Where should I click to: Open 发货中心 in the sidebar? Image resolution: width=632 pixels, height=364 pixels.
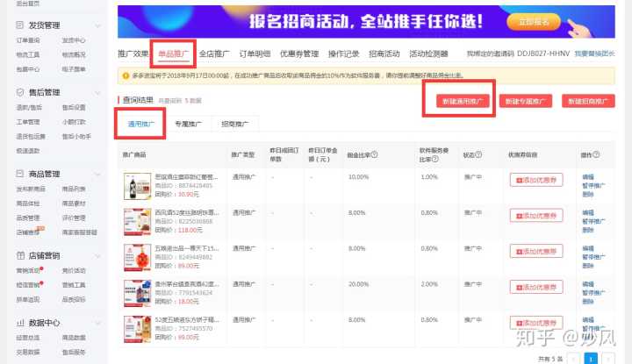(x=74, y=40)
